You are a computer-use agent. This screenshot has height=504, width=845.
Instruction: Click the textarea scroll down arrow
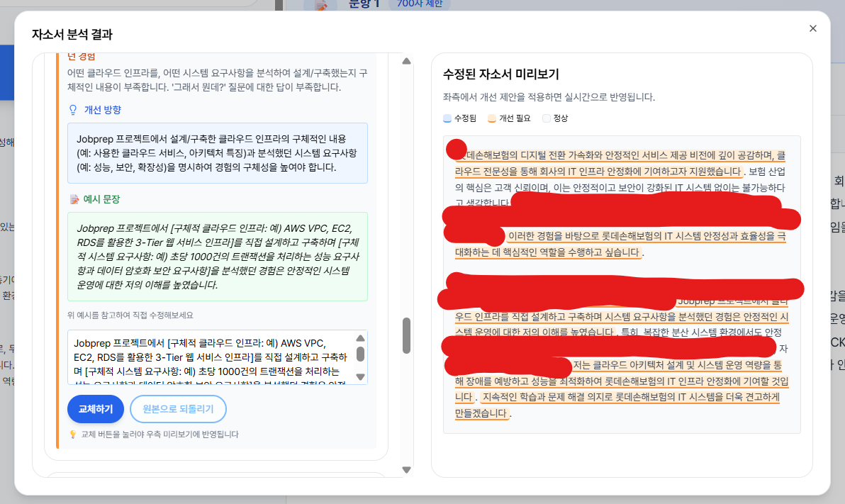click(x=361, y=377)
